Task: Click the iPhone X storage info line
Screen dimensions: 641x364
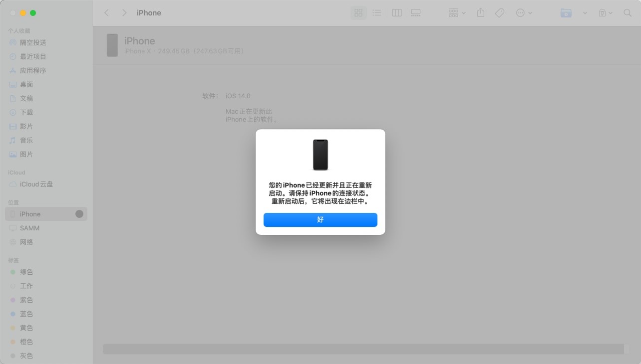Action: 184,51
